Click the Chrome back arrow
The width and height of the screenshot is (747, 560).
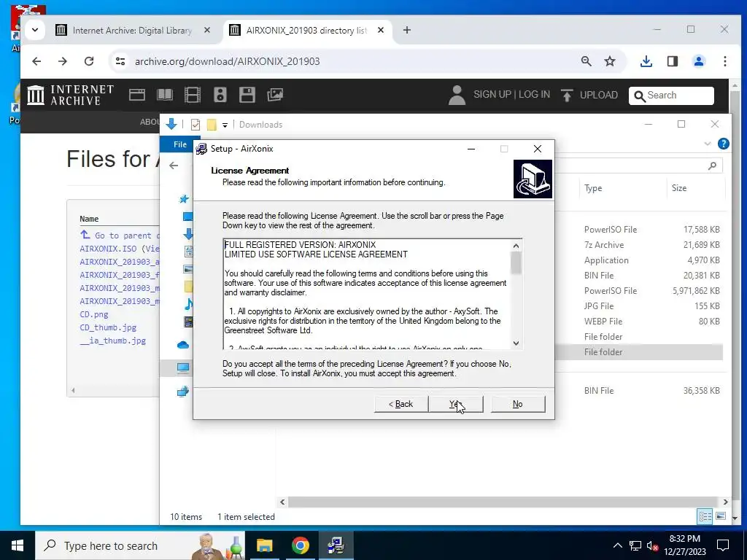click(36, 61)
